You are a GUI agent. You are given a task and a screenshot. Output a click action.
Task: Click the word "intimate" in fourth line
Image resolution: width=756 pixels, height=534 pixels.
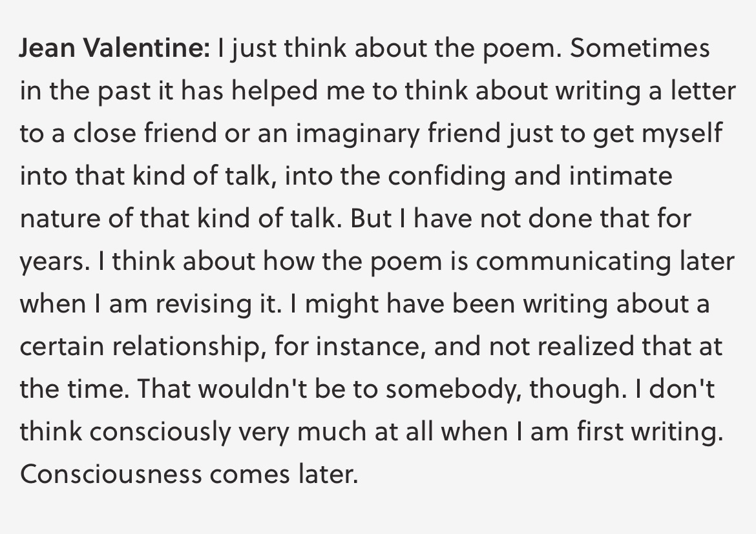(620, 176)
